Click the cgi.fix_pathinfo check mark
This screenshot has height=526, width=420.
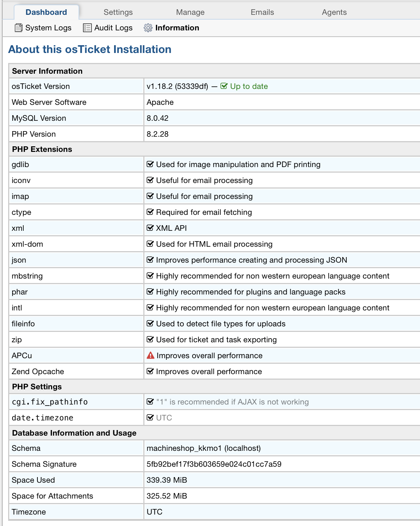click(x=150, y=402)
